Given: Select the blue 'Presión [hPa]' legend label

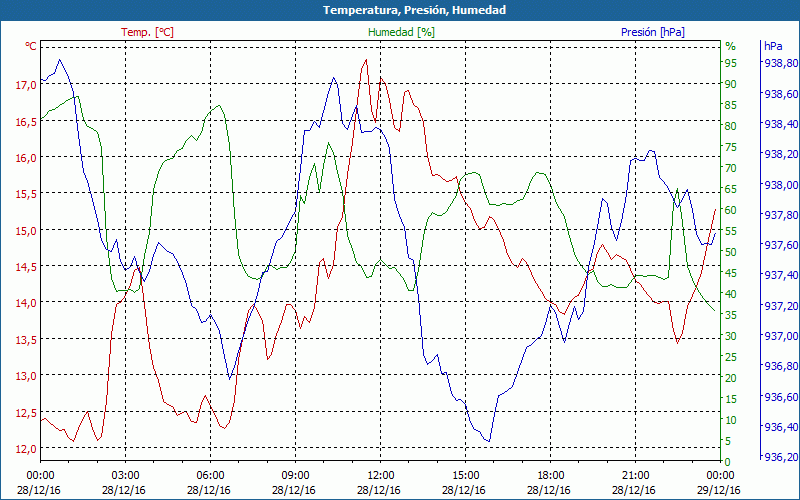Looking at the screenshot, I should click(x=653, y=32).
